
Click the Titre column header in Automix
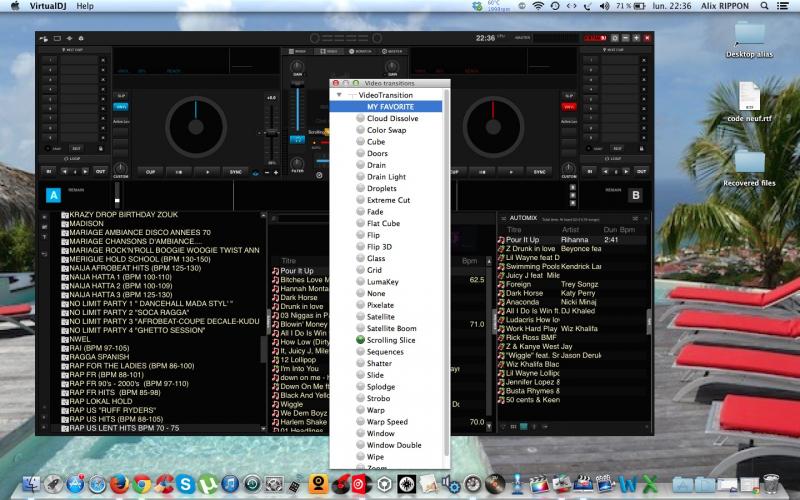(x=512, y=228)
